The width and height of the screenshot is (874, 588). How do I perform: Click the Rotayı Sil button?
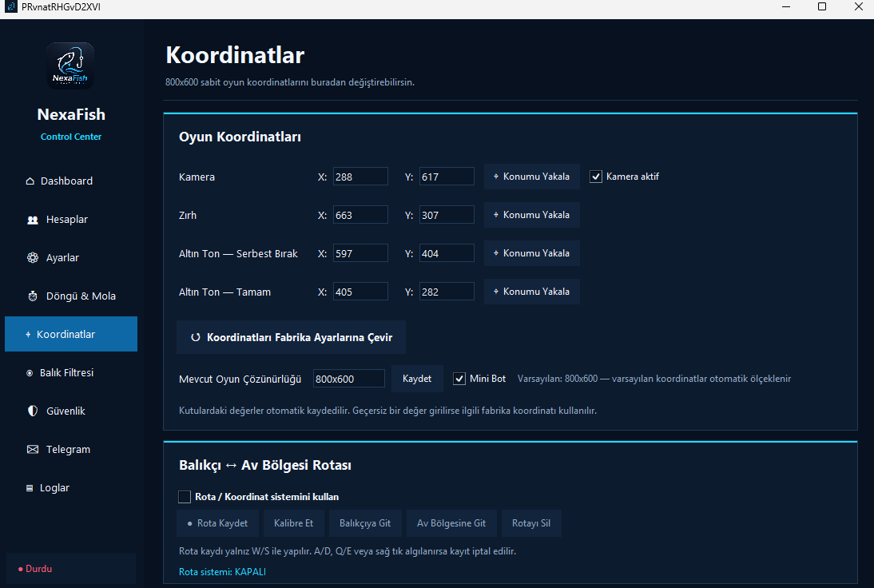pyautogui.click(x=531, y=523)
